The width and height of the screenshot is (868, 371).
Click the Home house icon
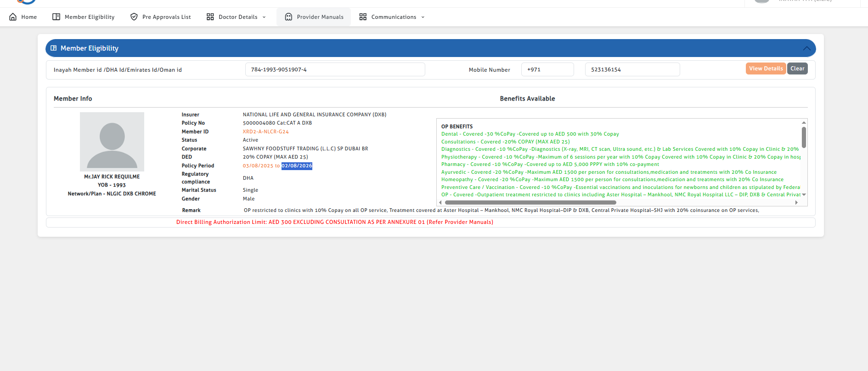(13, 17)
